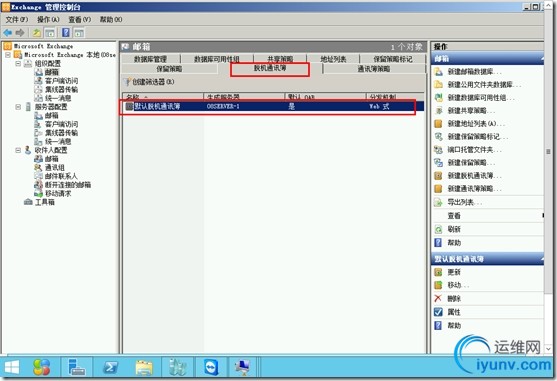Screen dimensions: 557x381
Task: Switch to the 数据库管理 tab
Action: 151,59
